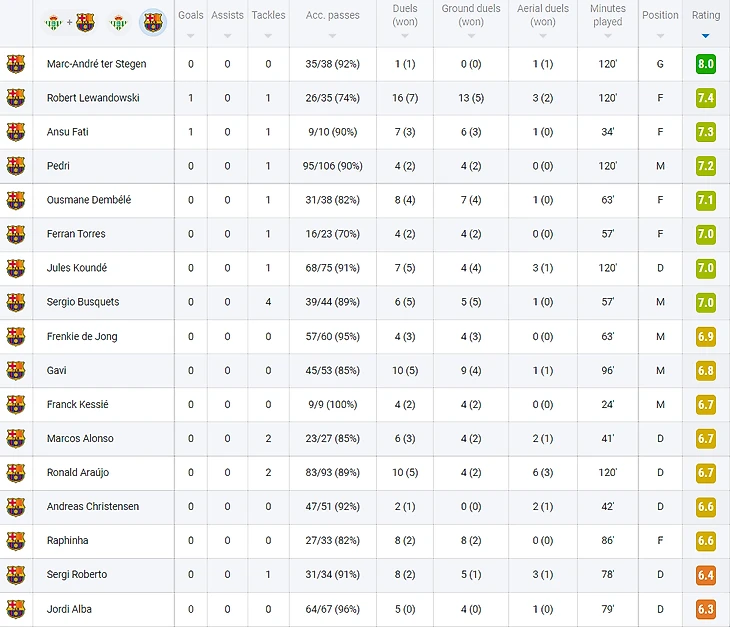Open Frenkie de Jong's player name link
The image size is (730, 627).
click(x=82, y=336)
